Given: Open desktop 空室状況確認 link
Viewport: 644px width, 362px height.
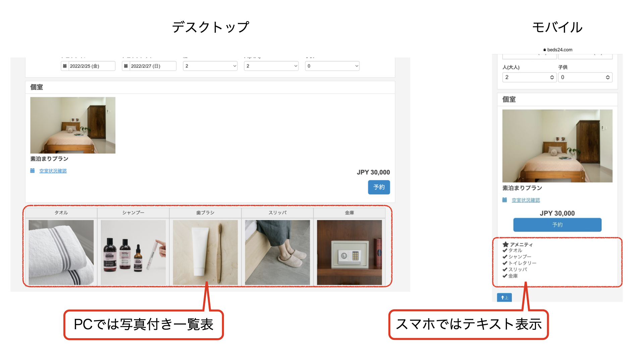Looking at the screenshot, I should point(53,171).
